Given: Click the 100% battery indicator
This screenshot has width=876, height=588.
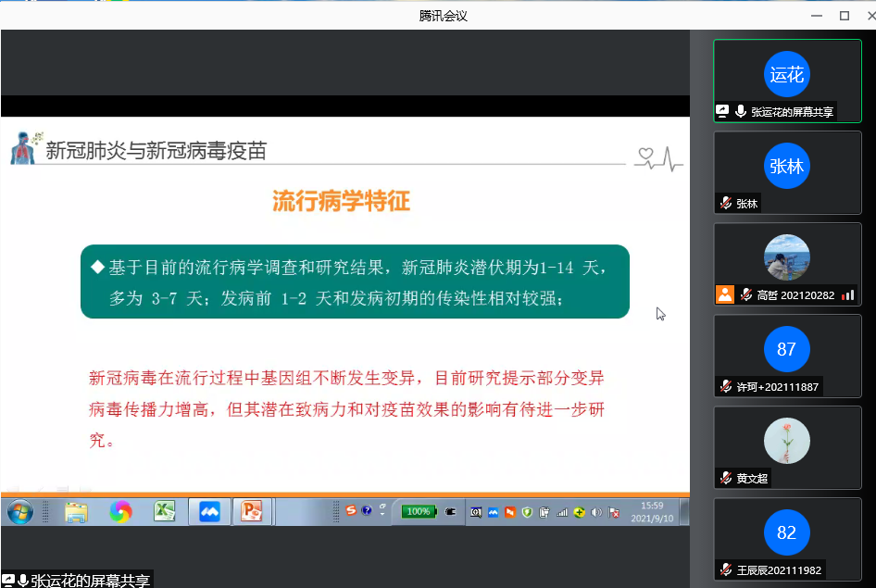Looking at the screenshot, I should click(x=418, y=511).
